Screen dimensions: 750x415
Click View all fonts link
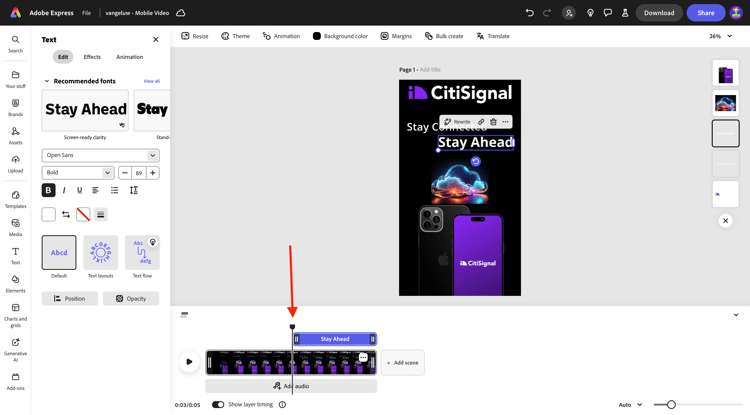coord(152,81)
